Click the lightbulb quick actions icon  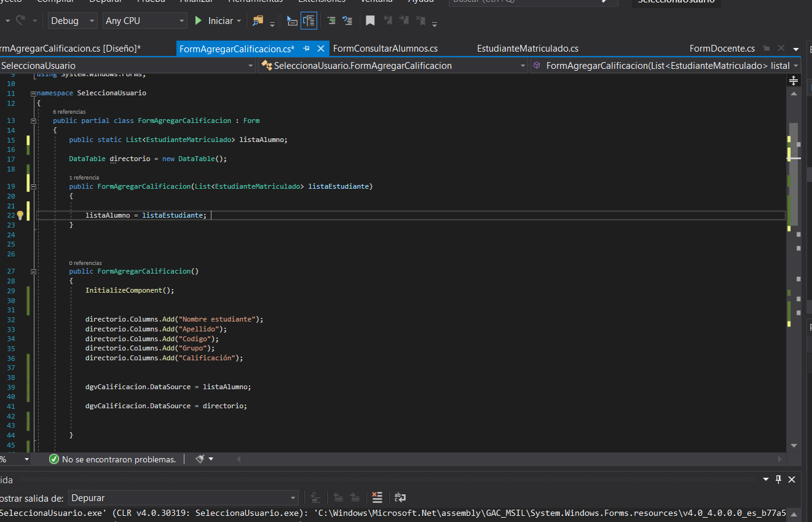[20, 215]
